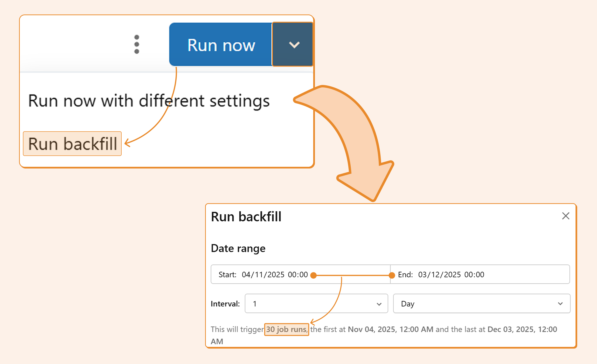Click the three-dot kebab menu icon
Viewport: 597px width, 364px height.
137,44
